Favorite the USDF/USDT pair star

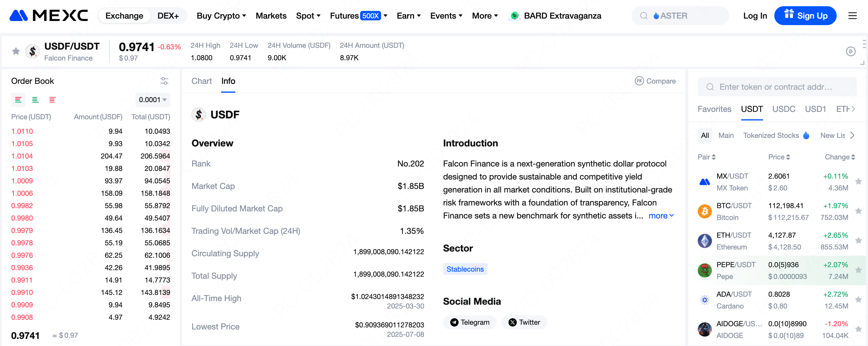[x=16, y=51]
